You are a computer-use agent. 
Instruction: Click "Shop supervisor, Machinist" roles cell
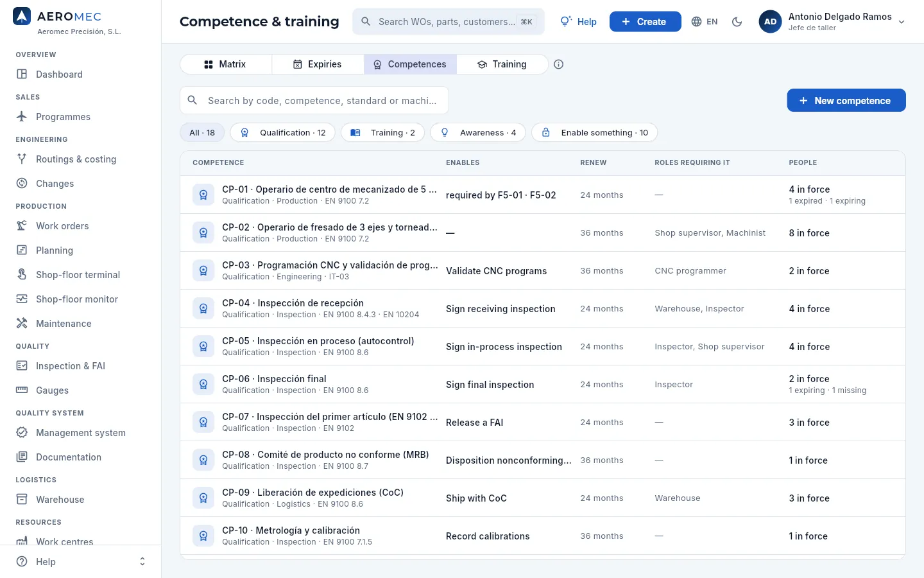click(710, 232)
